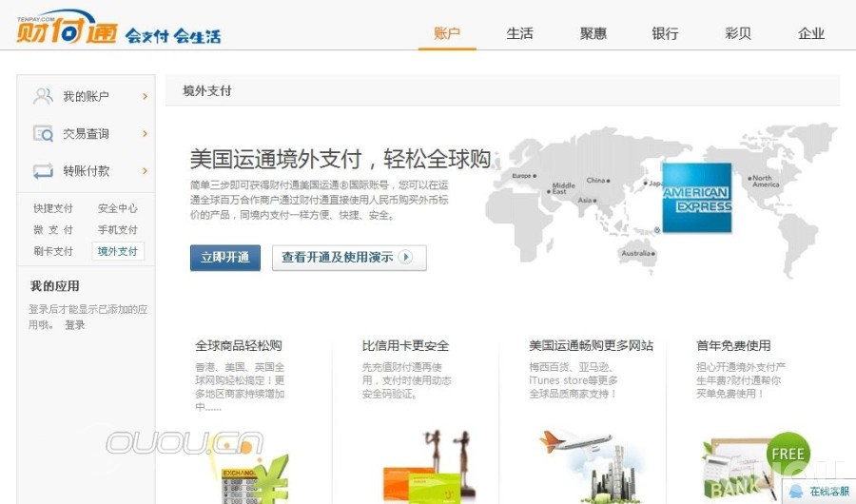Click the 在线客服 link
The image size is (856, 504).
828,492
